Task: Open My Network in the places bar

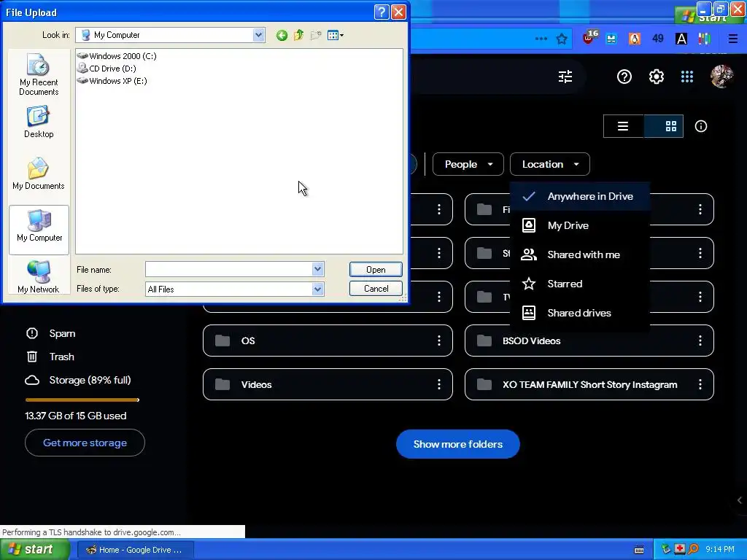Action: coord(39,277)
